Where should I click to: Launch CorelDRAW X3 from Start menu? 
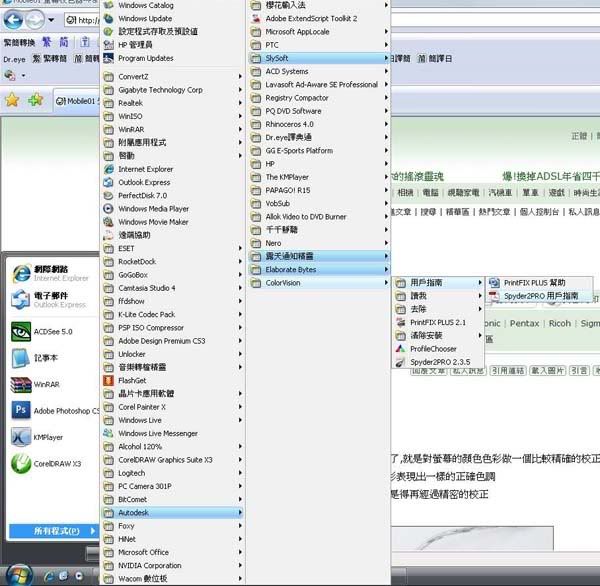(52, 464)
